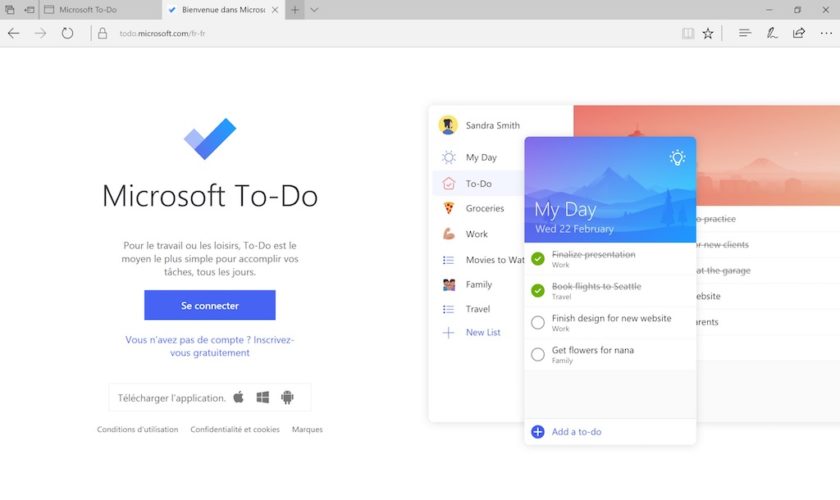This screenshot has height=500, width=840.
Task: Click the Add a to-do field
Action: click(x=610, y=431)
